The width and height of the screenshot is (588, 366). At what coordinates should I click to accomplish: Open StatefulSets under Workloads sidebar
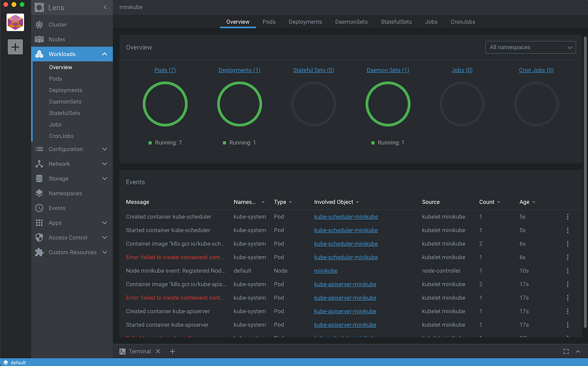click(x=64, y=113)
